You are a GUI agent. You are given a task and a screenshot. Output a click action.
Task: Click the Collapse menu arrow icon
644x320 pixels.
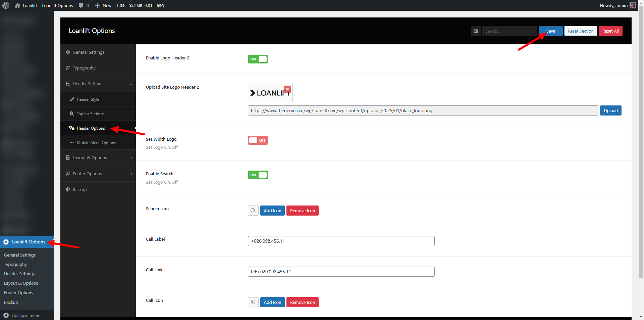[x=6, y=315]
